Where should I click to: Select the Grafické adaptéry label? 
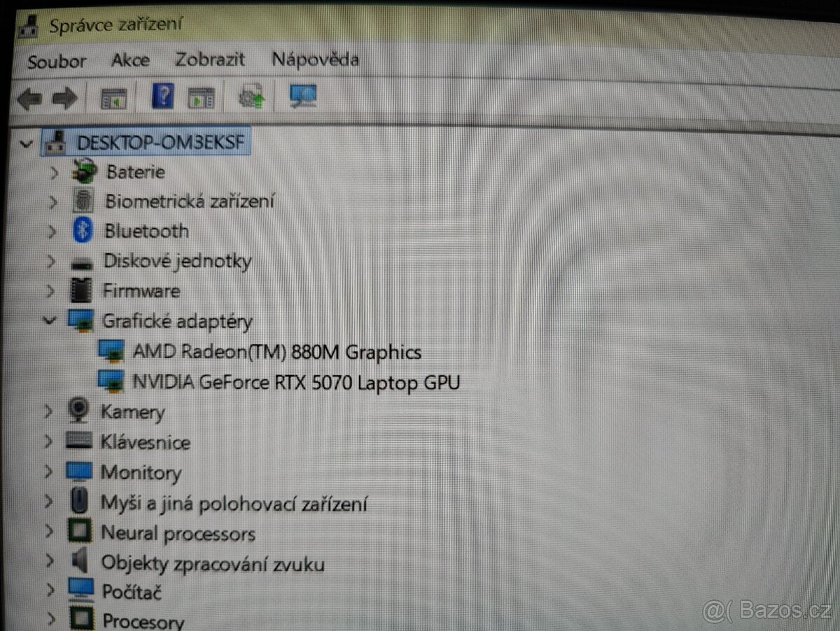[178, 321]
